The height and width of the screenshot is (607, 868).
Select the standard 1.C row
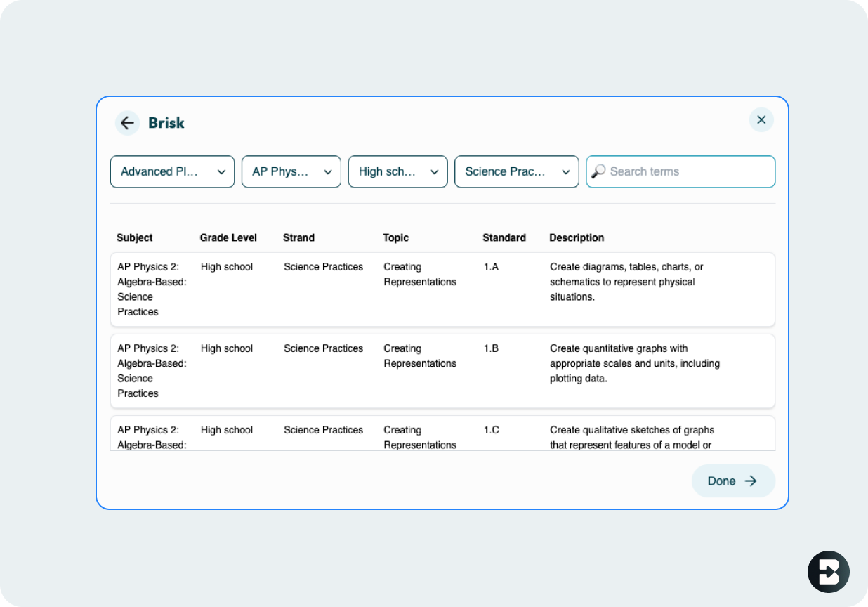442,433
